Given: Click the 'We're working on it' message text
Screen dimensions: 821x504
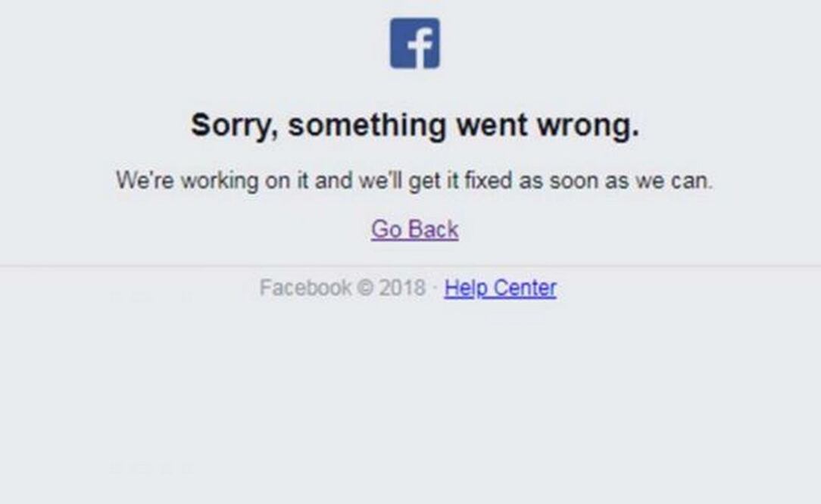Looking at the screenshot, I should tap(414, 181).
